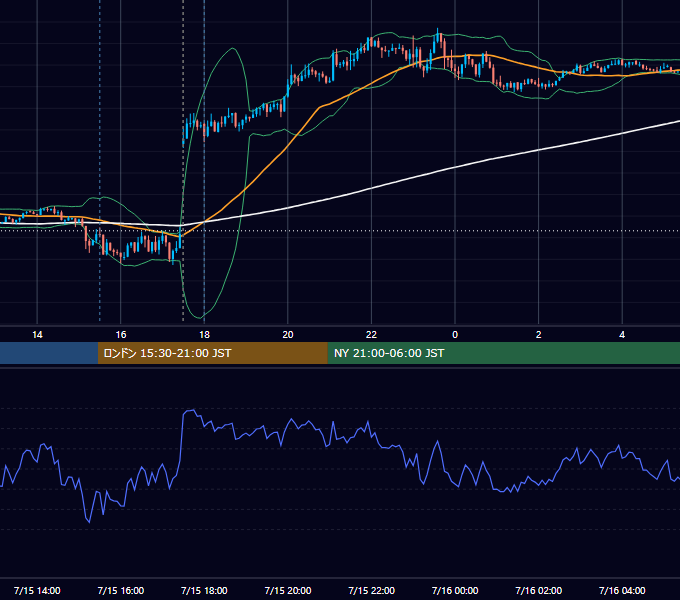Viewport: 680px width, 600px height.
Task: Click the blue session bar before London
Action: point(49,353)
